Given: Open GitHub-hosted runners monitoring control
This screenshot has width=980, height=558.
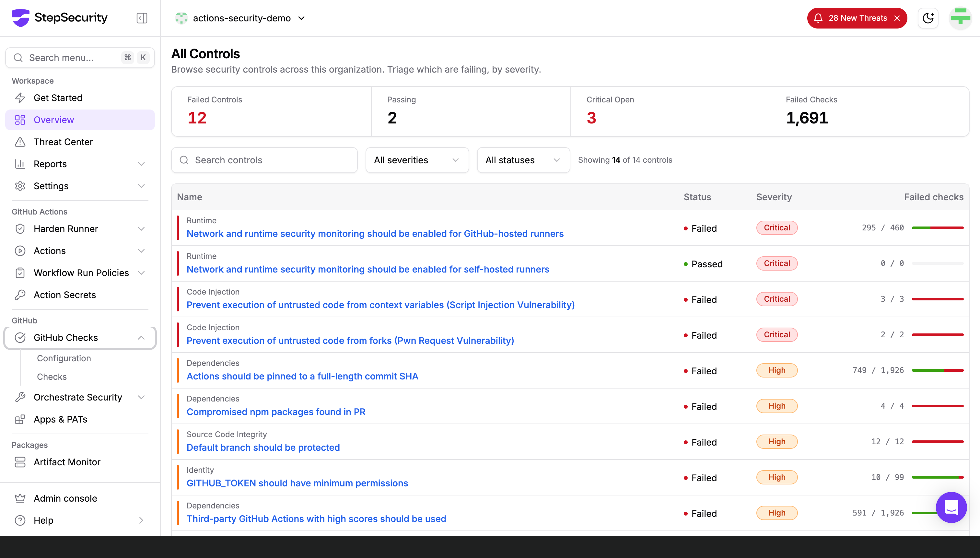Looking at the screenshot, I should click(375, 234).
